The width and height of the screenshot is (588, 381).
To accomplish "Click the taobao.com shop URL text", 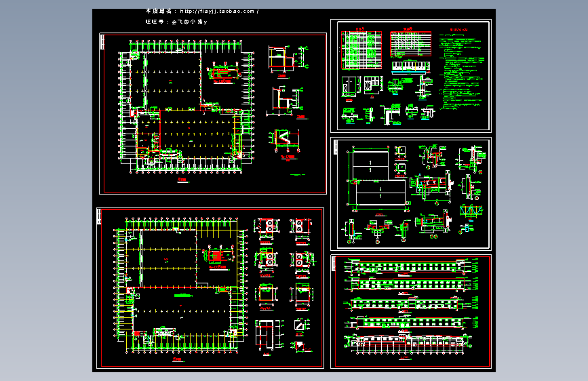I will click(219, 12).
